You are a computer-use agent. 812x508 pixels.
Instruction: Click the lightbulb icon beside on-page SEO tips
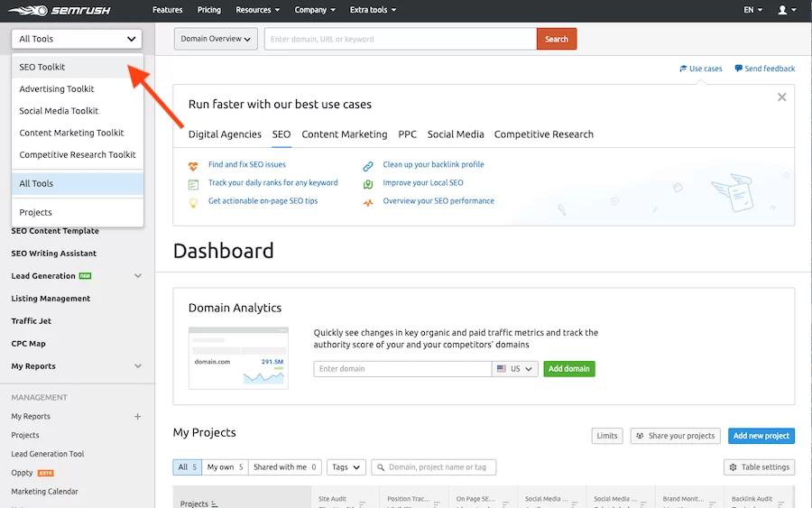(x=193, y=202)
